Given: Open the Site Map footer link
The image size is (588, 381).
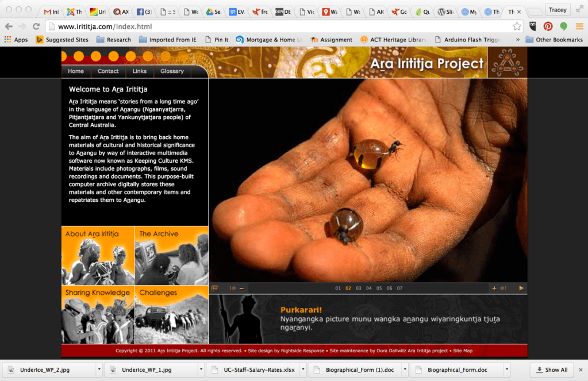Looking at the screenshot, I should tap(463, 351).
